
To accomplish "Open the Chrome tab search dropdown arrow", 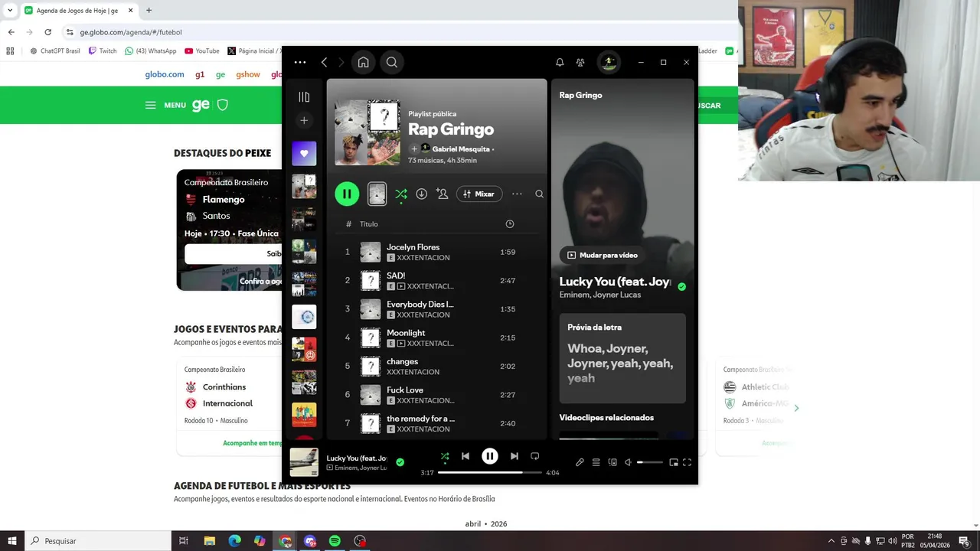I will pos(10,10).
